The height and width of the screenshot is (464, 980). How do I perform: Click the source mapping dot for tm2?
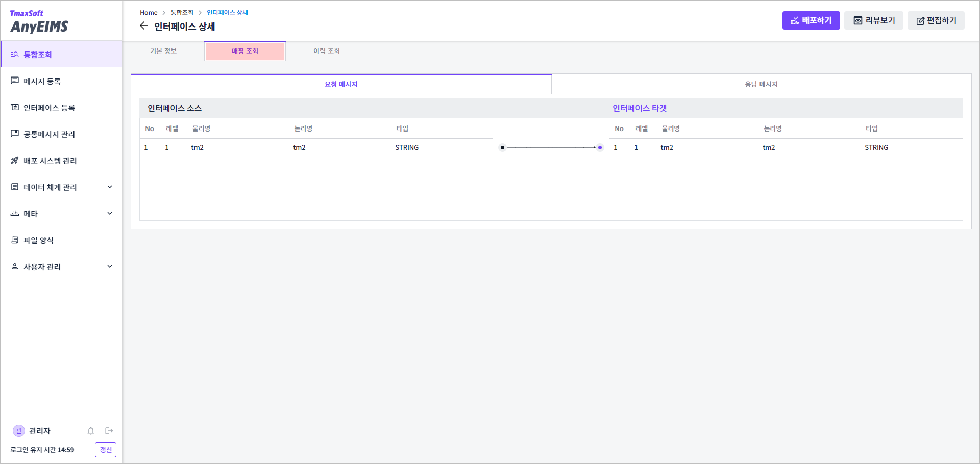point(502,147)
